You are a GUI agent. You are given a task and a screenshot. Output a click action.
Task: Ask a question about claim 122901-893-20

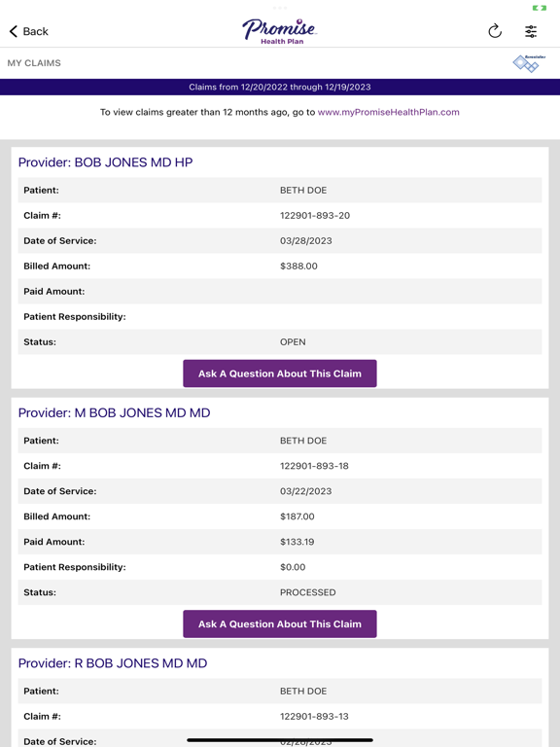click(x=280, y=373)
